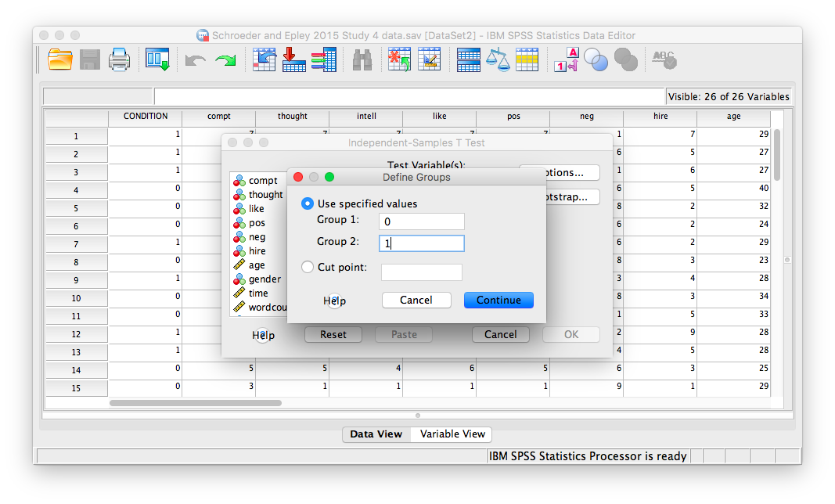
Task: Open the Recall recent dialogs toolbar icon
Action: click(157, 59)
